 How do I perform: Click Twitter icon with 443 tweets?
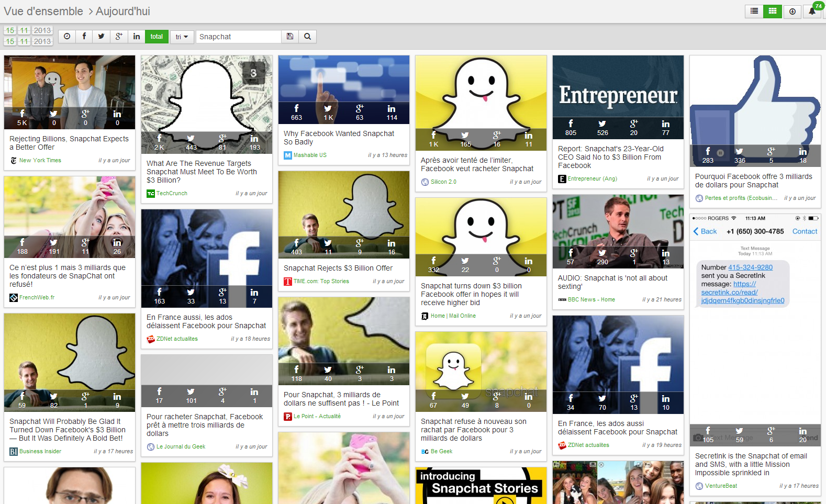(x=191, y=139)
